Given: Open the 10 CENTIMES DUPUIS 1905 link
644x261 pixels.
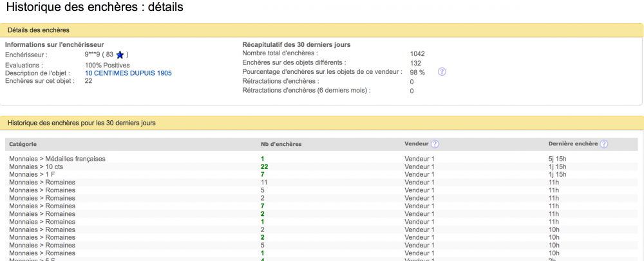Looking at the screenshot, I should point(128,73).
